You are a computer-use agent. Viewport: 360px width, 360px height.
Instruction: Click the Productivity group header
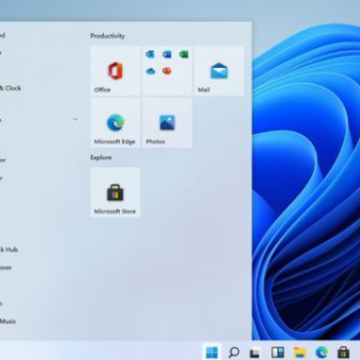(107, 36)
